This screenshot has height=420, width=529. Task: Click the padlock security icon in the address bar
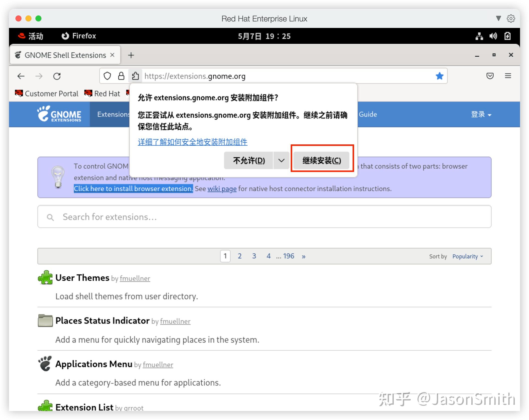pos(122,76)
